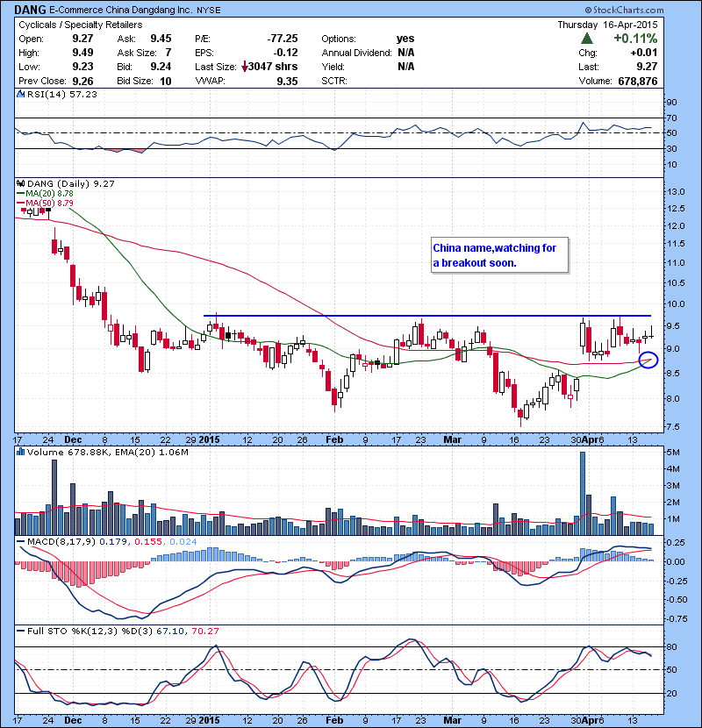Click the 80 level on the stochastic axis

(671, 646)
